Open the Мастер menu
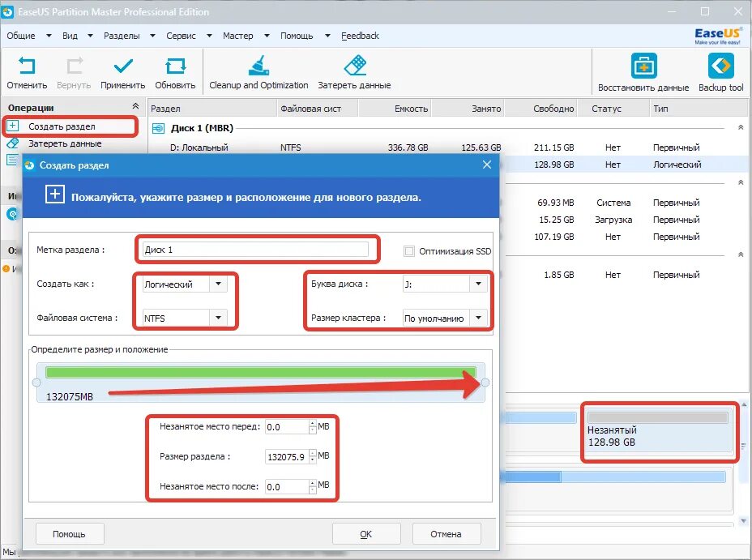752x560 pixels. pos(238,36)
